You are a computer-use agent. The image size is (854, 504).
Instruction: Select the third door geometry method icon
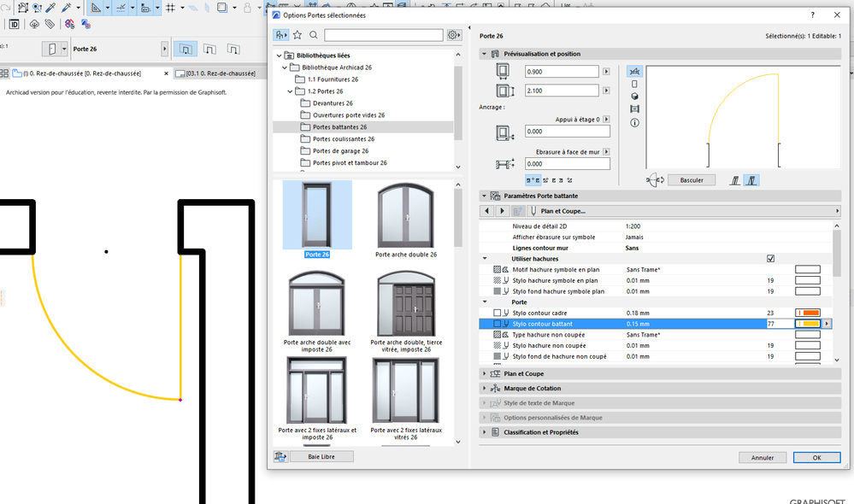point(233,49)
